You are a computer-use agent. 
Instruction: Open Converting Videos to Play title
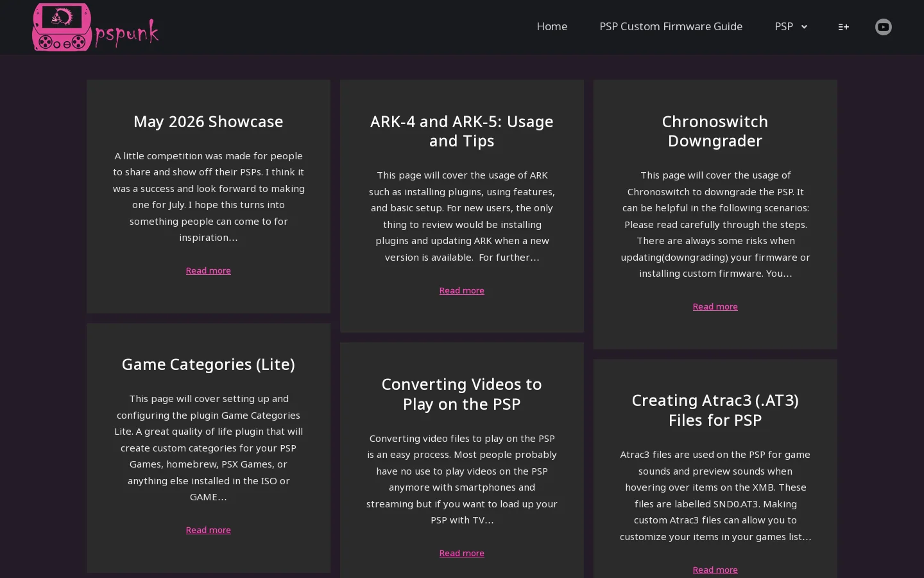pos(462,394)
